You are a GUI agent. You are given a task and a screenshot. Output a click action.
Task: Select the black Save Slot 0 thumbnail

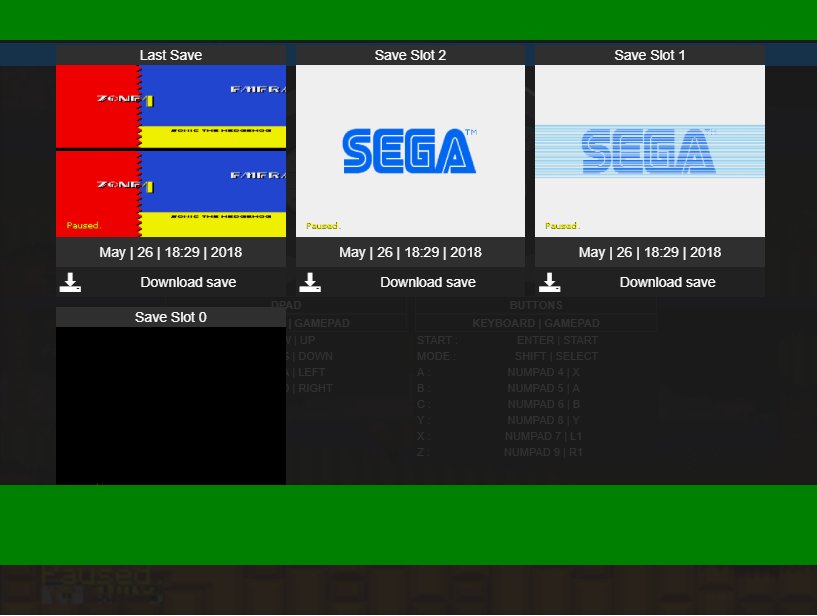pyautogui.click(x=171, y=405)
